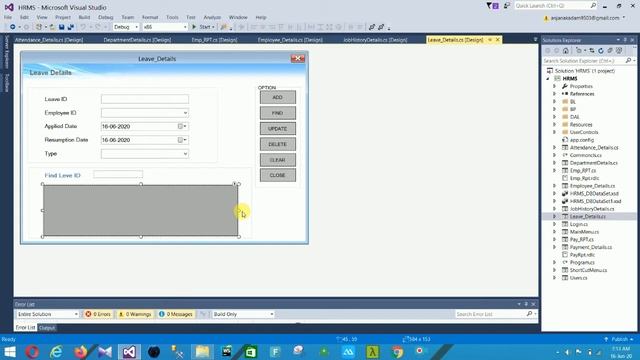Image resolution: width=640 pixels, height=360 pixels.
Task: Open the File menu
Action: 8,17
